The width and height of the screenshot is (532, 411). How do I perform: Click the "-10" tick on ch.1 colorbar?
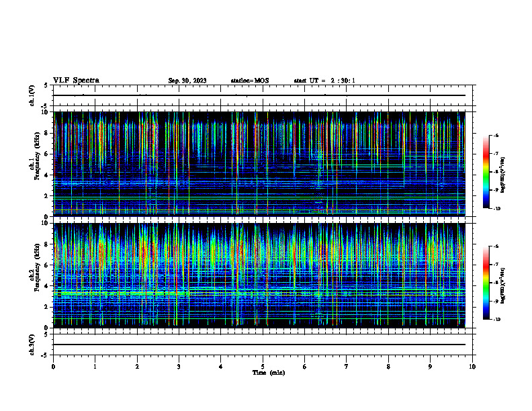(497, 209)
